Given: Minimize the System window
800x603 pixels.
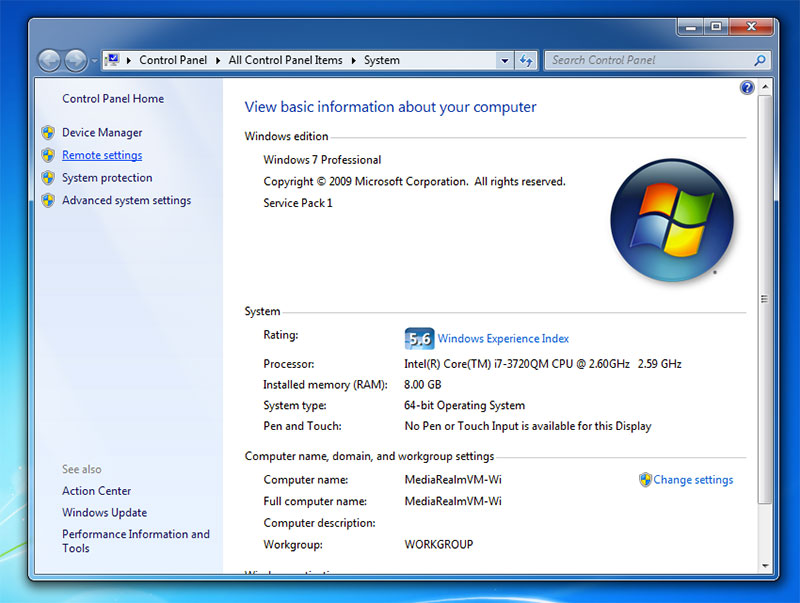Looking at the screenshot, I should pyautogui.click(x=691, y=27).
